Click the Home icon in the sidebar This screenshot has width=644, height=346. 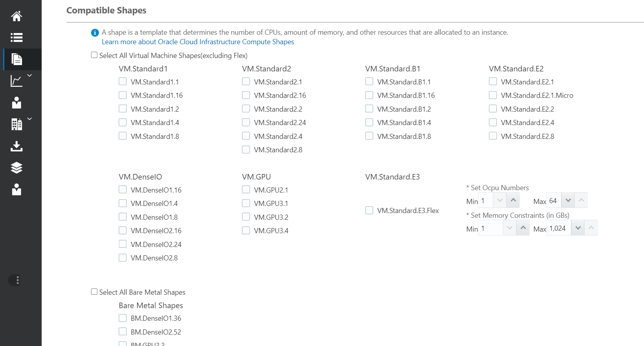[x=16, y=16]
